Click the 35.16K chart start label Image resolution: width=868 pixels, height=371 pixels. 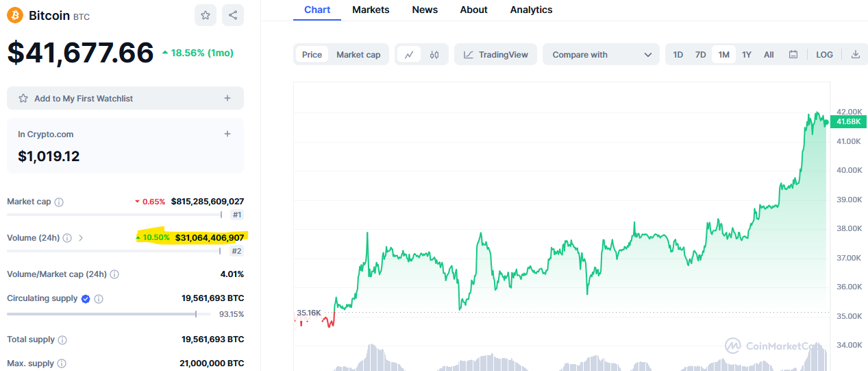(x=308, y=313)
